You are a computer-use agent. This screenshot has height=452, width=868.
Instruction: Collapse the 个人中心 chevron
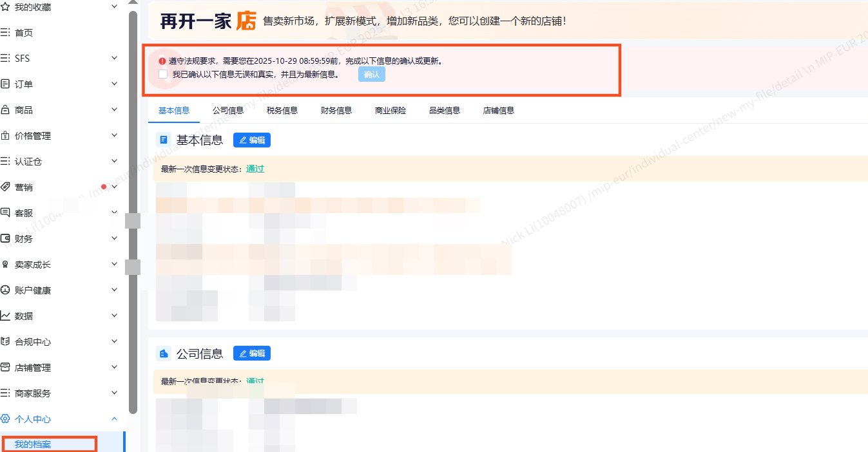115,419
